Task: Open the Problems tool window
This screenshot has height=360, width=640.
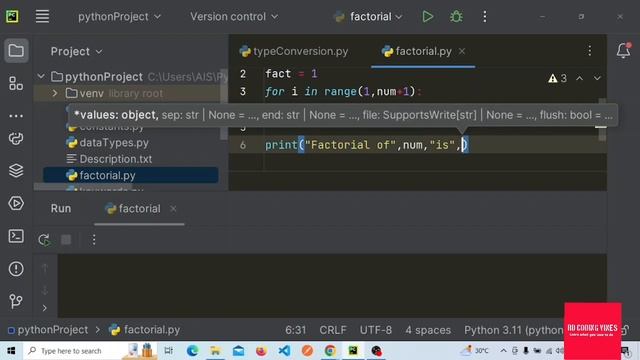Action: (16, 269)
